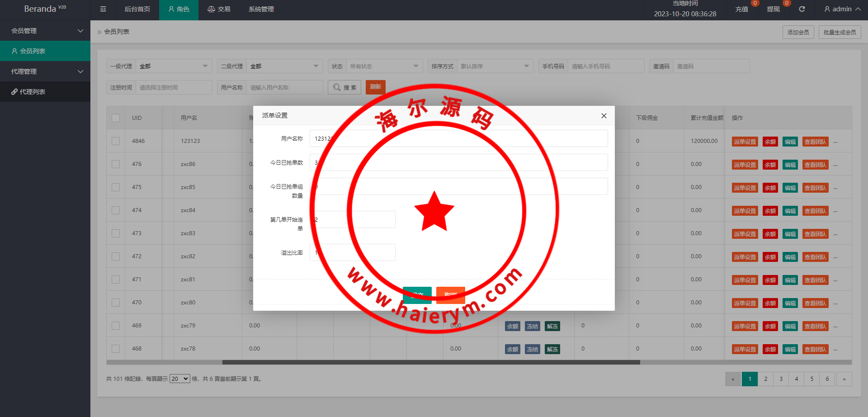Click the 解冻 button for zxc78 row

pyautogui.click(x=552, y=349)
